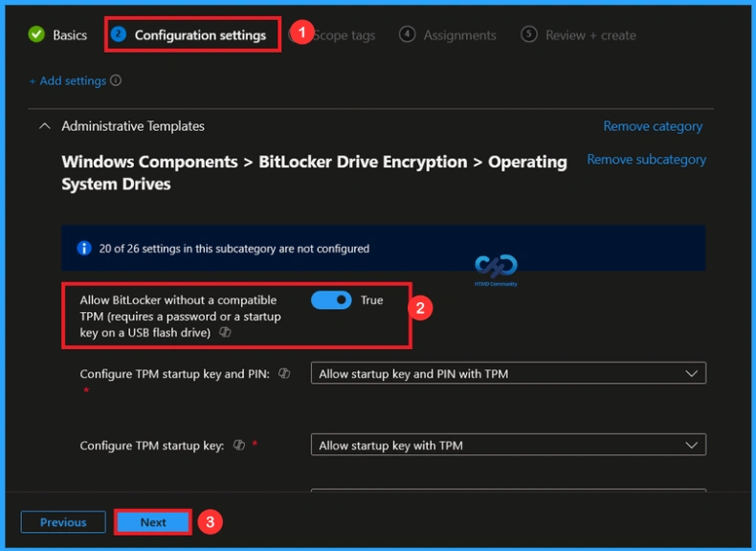This screenshot has height=551, width=756.
Task: Click the Review + create step 5 icon
Action: click(529, 34)
